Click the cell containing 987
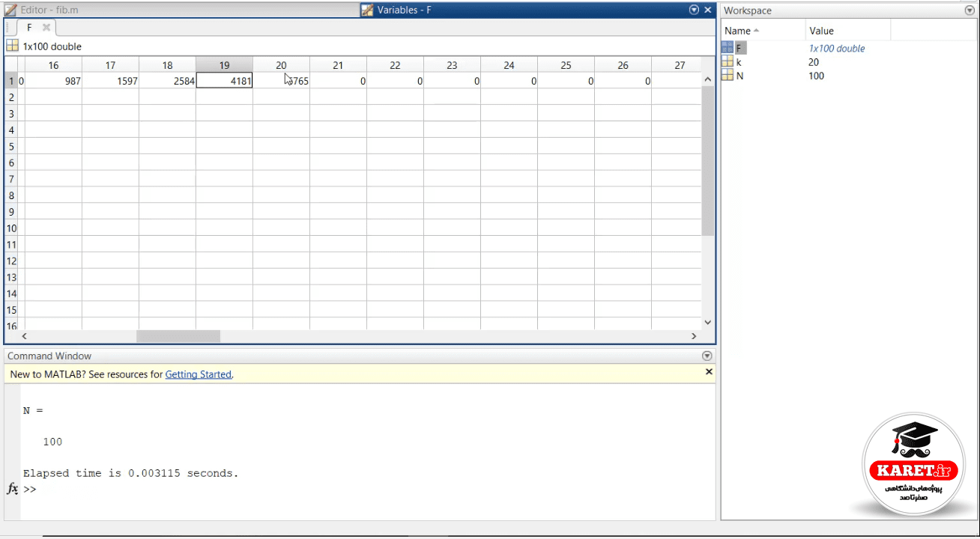Image resolution: width=980 pixels, height=539 pixels. coord(53,81)
